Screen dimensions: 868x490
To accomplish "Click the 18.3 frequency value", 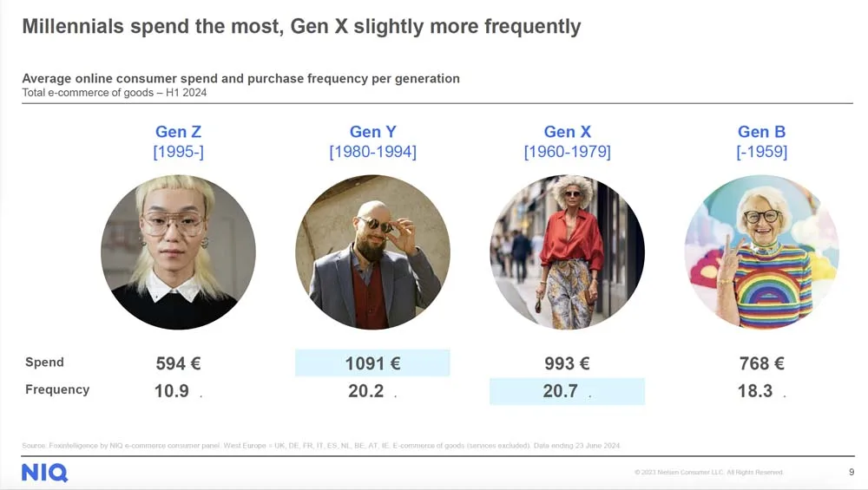I will [755, 391].
